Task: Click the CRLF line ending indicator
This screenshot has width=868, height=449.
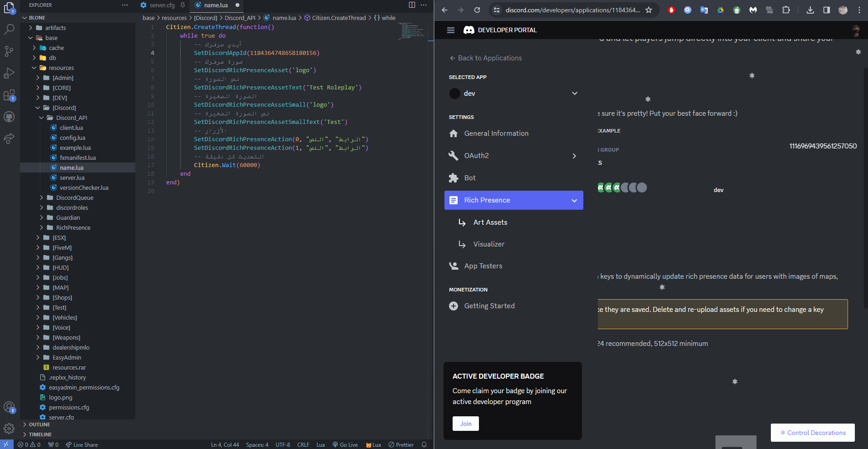Action: coord(303,445)
